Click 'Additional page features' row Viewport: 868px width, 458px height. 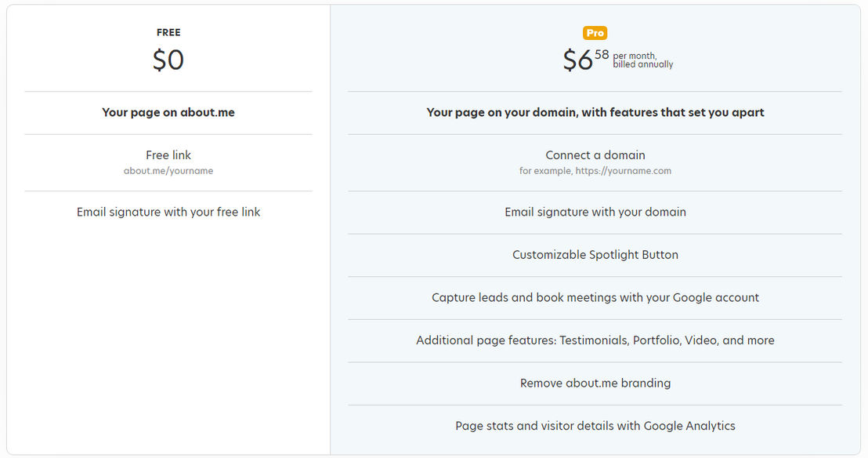click(x=595, y=340)
